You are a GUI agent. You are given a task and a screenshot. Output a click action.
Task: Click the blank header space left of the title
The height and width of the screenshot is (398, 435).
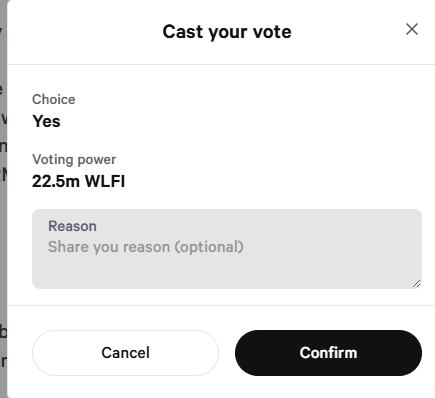click(x=83, y=32)
